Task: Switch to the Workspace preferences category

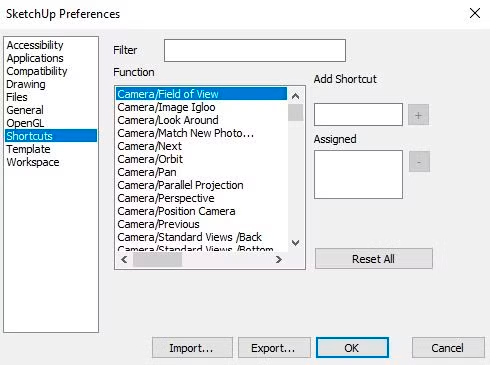Action: 33,162
